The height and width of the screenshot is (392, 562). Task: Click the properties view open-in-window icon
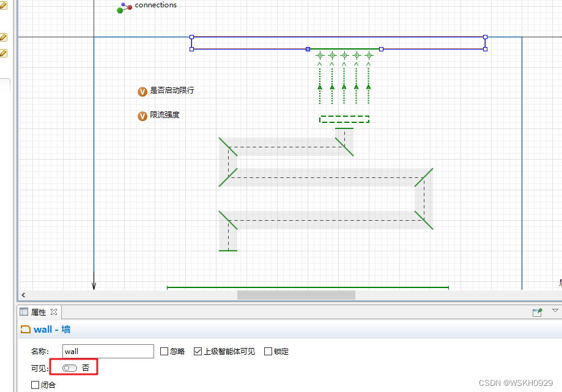point(538,312)
